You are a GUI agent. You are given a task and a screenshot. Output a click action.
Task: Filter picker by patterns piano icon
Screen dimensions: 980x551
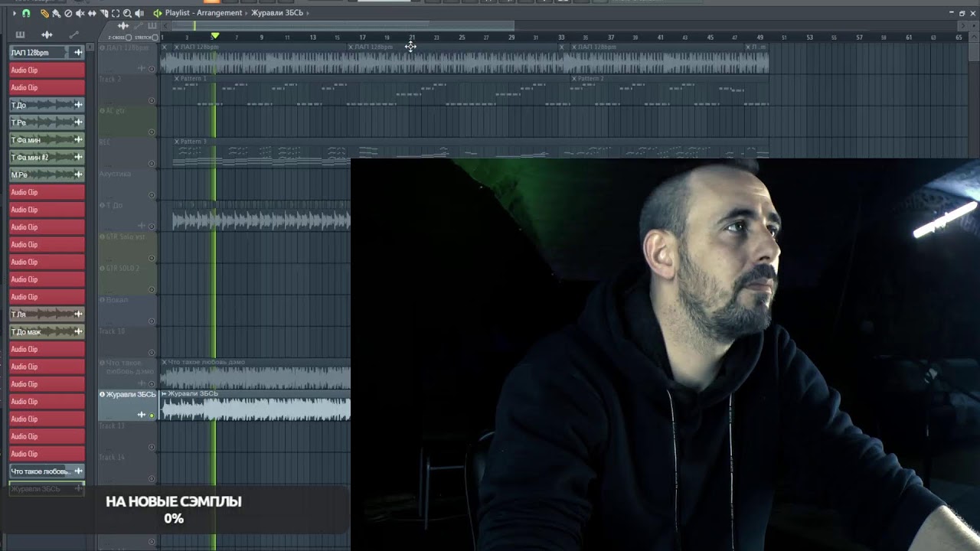(20, 34)
